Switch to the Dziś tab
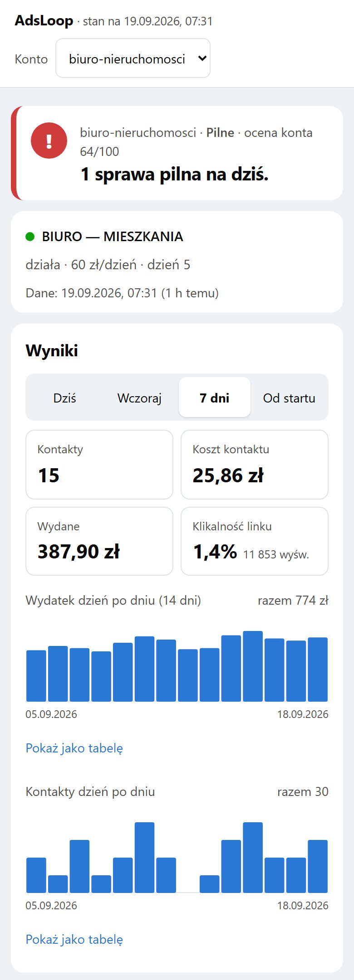 [x=64, y=398]
